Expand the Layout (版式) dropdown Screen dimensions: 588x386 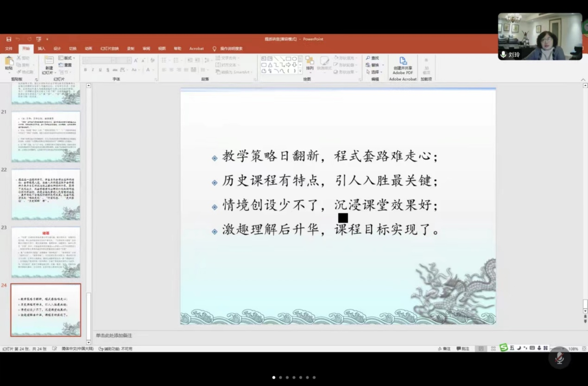[x=67, y=58]
